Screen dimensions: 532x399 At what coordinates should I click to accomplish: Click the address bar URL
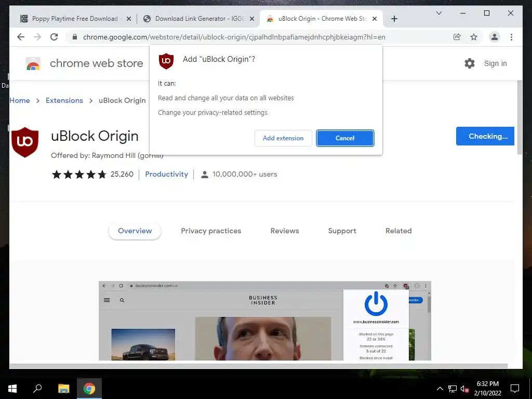[x=234, y=37]
